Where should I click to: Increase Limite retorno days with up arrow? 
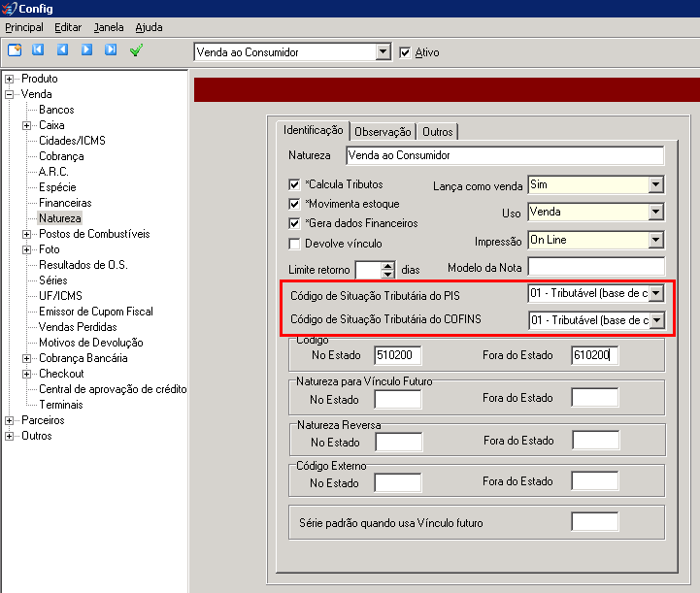tap(388, 266)
